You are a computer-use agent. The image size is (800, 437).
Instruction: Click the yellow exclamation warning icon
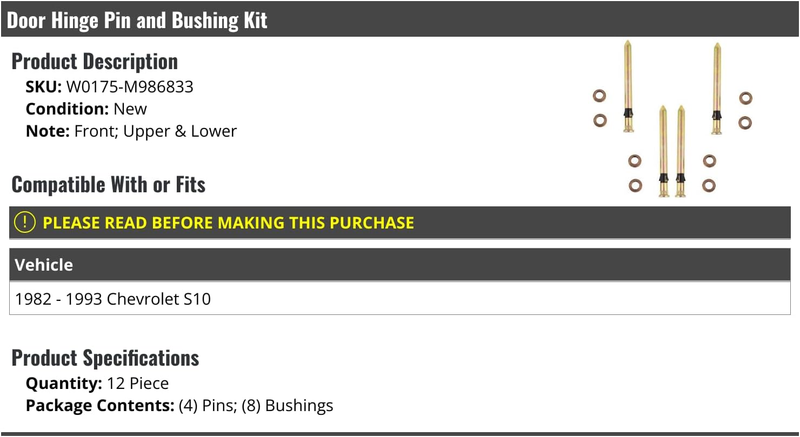[x=24, y=222]
